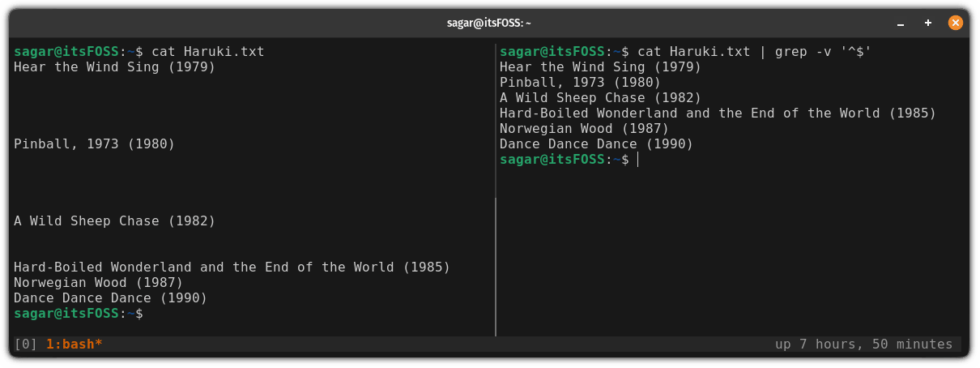This screenshot has width=980, height=368.
Task: Click the uptime text in status bar
Action: 863,344
